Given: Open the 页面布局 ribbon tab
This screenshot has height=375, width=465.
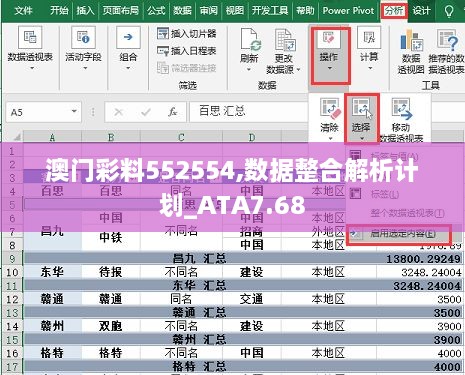Looking at the screenshot, I should click(121, 11).
